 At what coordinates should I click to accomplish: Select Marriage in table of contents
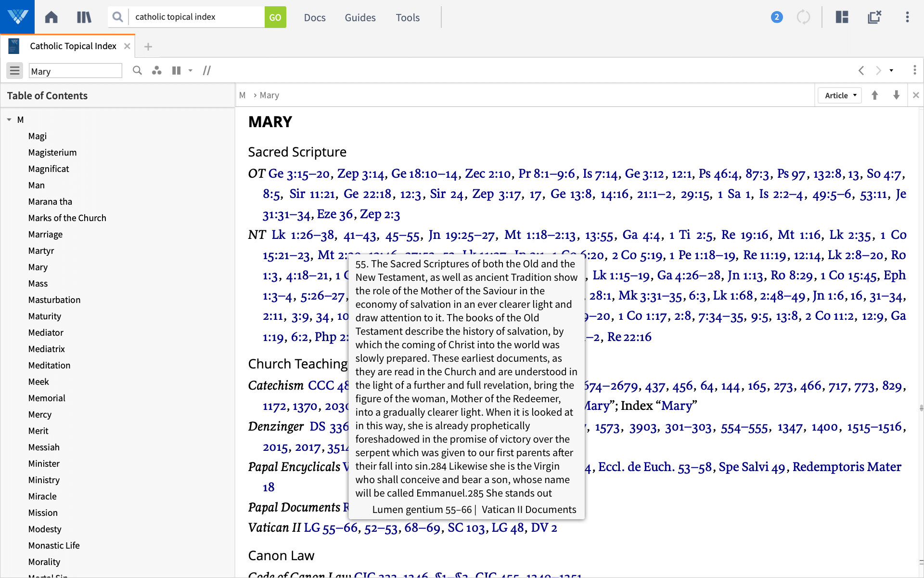(x=45, y=235)
